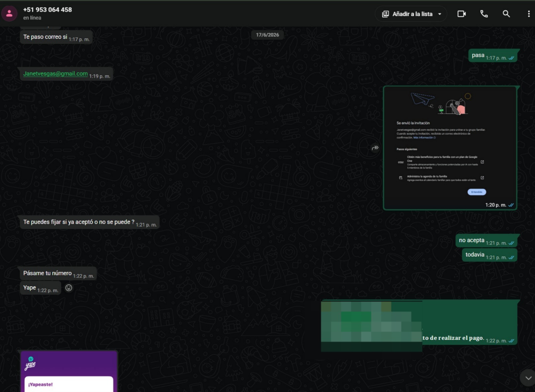Open the invitation screenshot image
Image resolution: width=535 pixels, height=392 pixels.
pos(450,148)
